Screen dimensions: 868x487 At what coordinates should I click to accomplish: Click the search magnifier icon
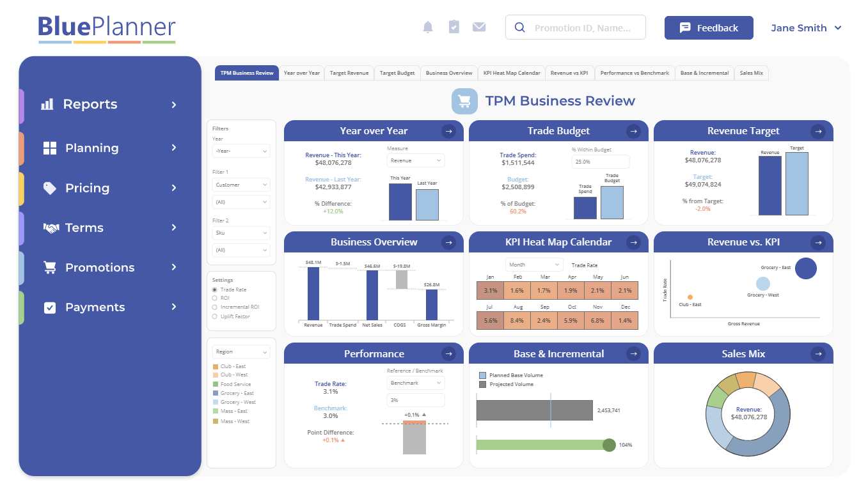coord(519,27)
